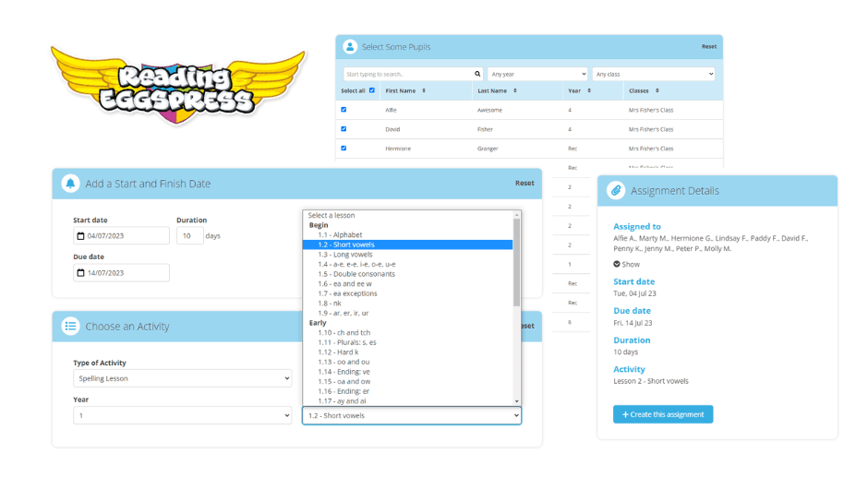
Task: Click the Duration days input field
Action: coord(189,236)
